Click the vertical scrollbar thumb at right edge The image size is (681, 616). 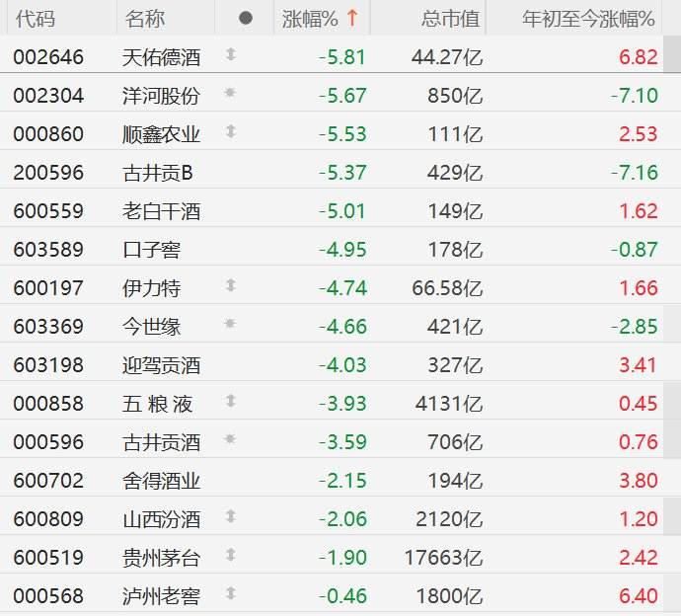click(672, 54)
